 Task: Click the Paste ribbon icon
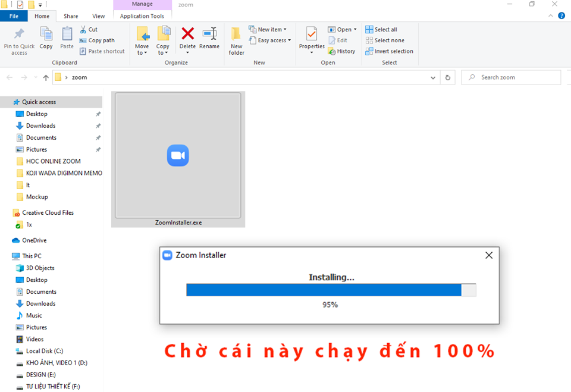[67, 34]
